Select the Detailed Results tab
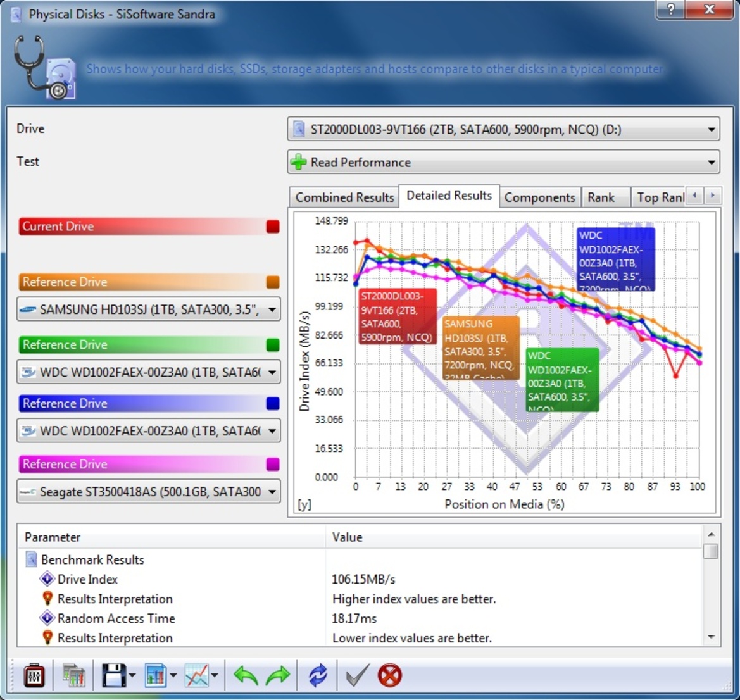740x700 pixels. point(449,196)
